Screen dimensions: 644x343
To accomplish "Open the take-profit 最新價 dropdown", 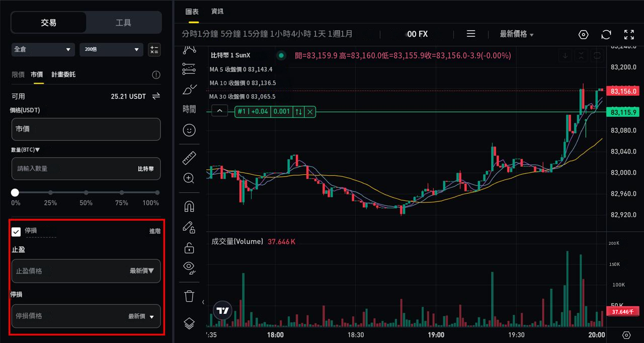I will click(142, 271).
